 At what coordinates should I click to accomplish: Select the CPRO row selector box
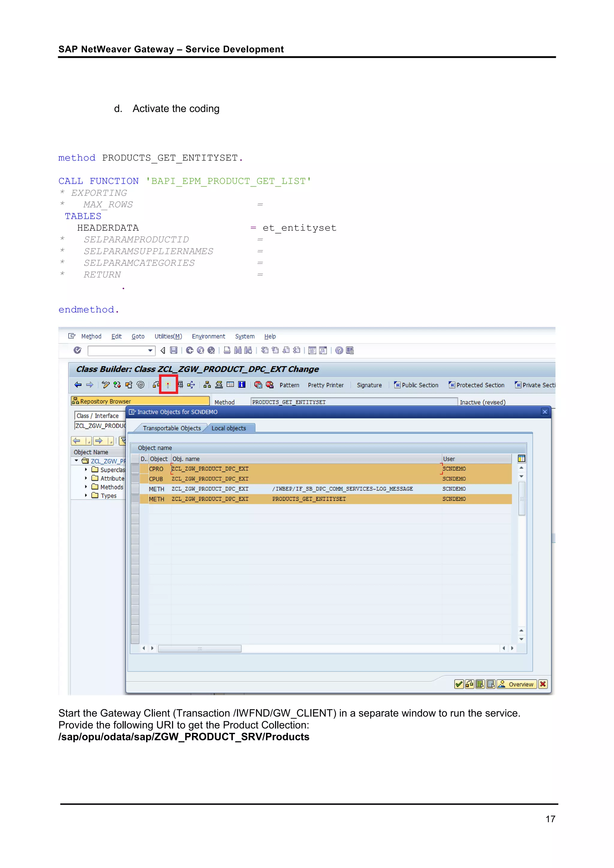coord(135,469)
